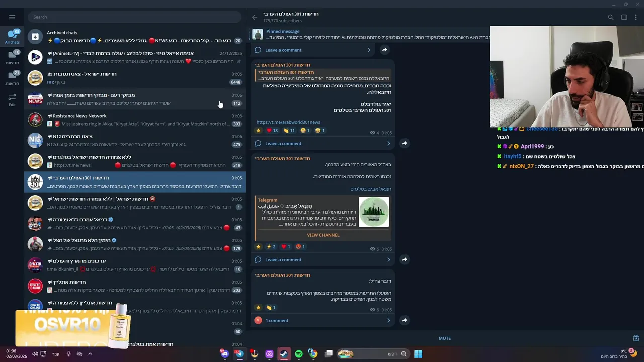Toggle the heart reaction with 18
Screen dimensions: 644x362
[272, 130]
